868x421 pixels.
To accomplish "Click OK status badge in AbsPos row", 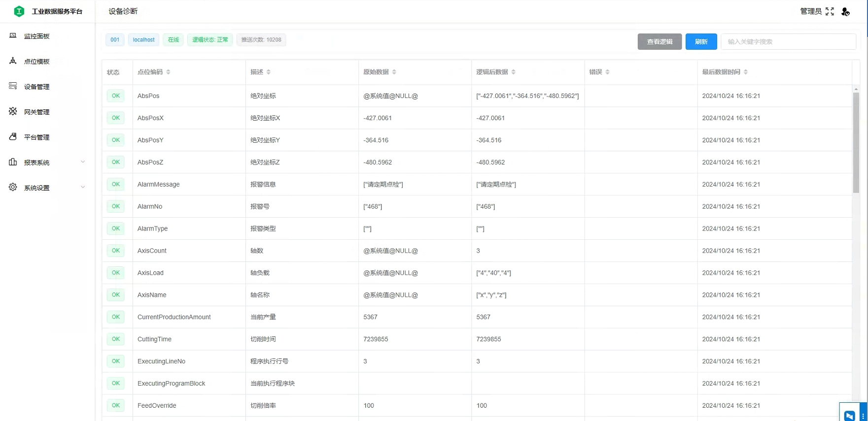I will [115, 96].
